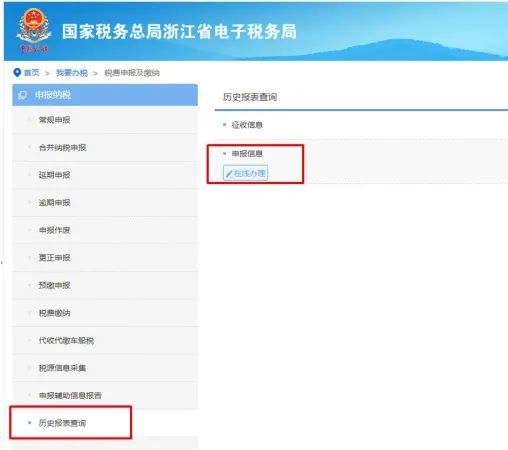Open 税费缴纳 sidebar entry

pyautogui.click(x=105, y=313)
